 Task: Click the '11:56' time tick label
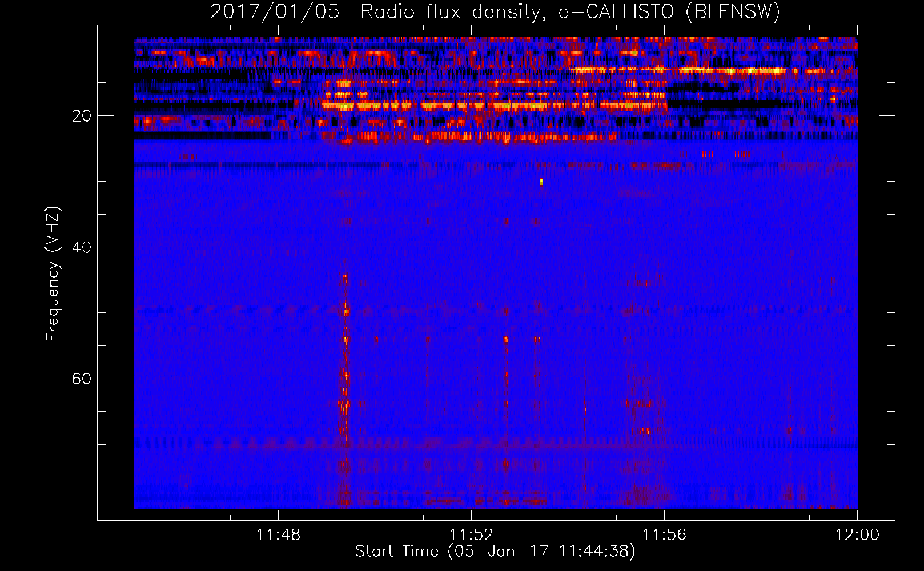click(664, 535)
